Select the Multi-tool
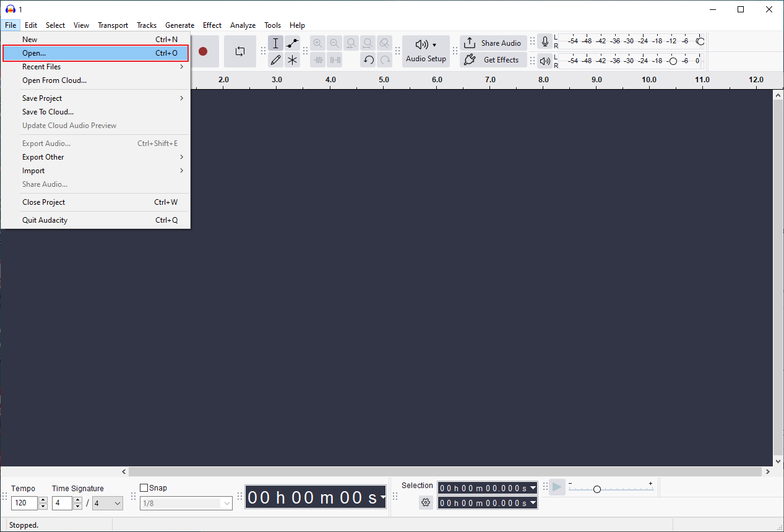The width and height of the screenshot is (784, 532). [292, 60]
